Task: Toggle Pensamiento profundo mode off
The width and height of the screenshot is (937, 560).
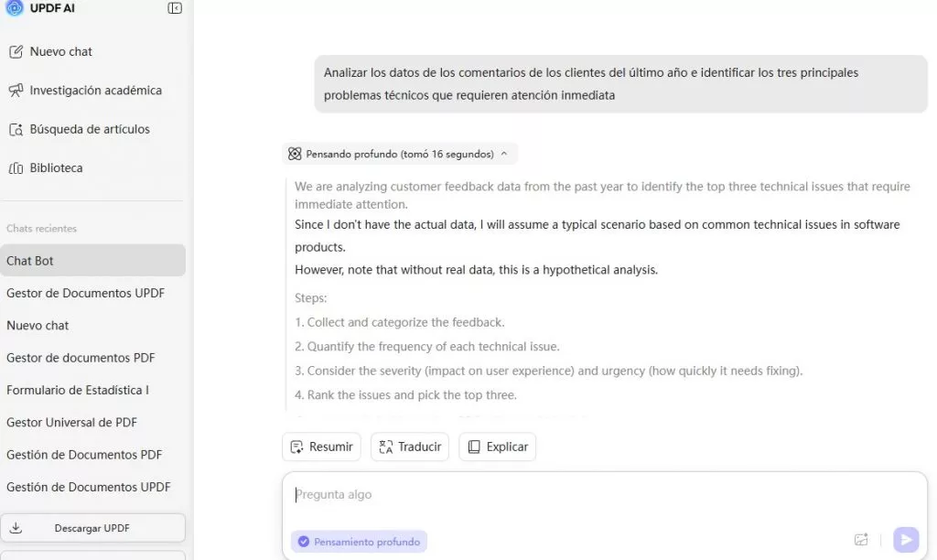Action: [x=359, y=542]
